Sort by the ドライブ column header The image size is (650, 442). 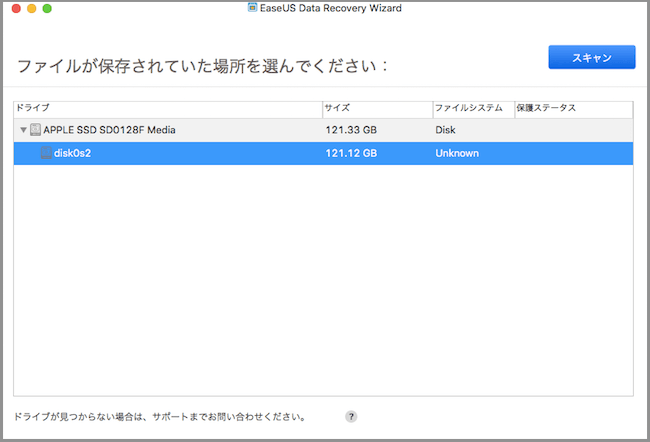(x=168, y=110)
